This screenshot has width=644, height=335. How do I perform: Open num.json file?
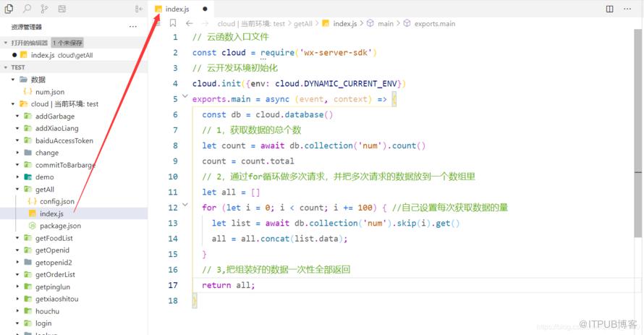tap(50, 92)
